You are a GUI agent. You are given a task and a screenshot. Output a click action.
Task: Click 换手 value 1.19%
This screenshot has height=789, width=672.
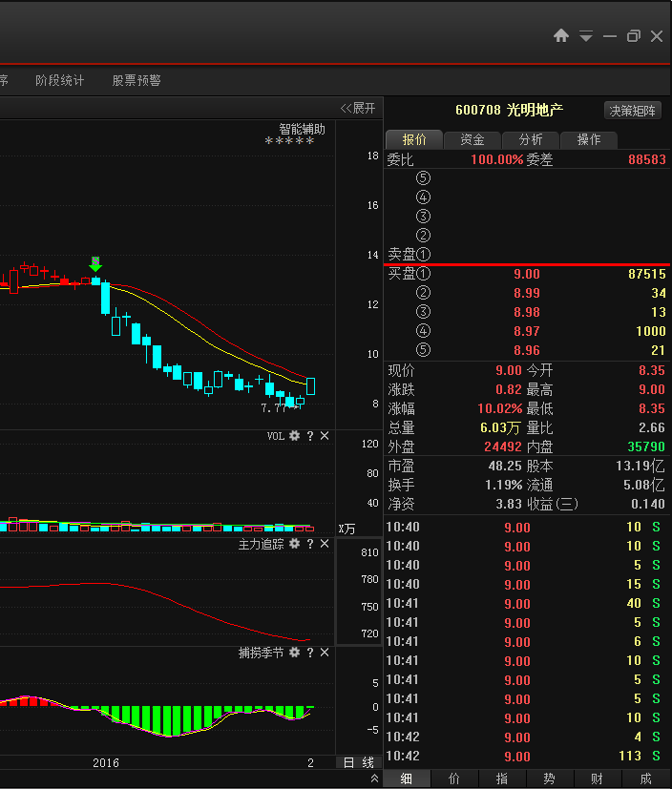pos(503,485)
